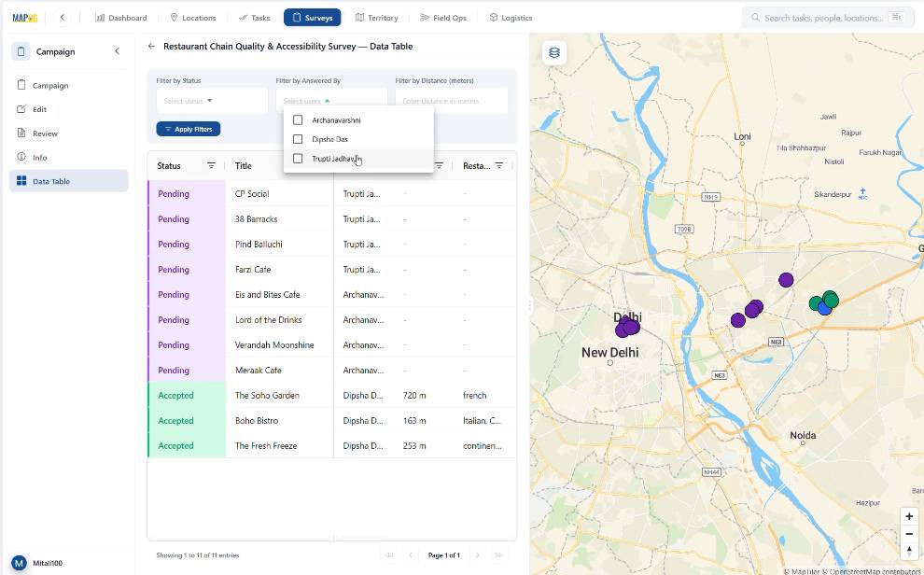Click the Lord of the Drinks row
The width and height of the screenshot is (924, 575).
(x=331, y=320)
